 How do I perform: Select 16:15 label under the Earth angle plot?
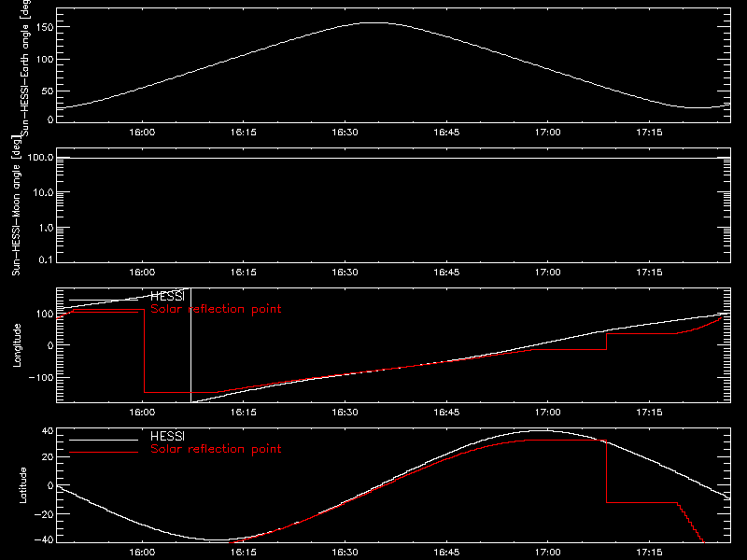[x=244, y=132]
